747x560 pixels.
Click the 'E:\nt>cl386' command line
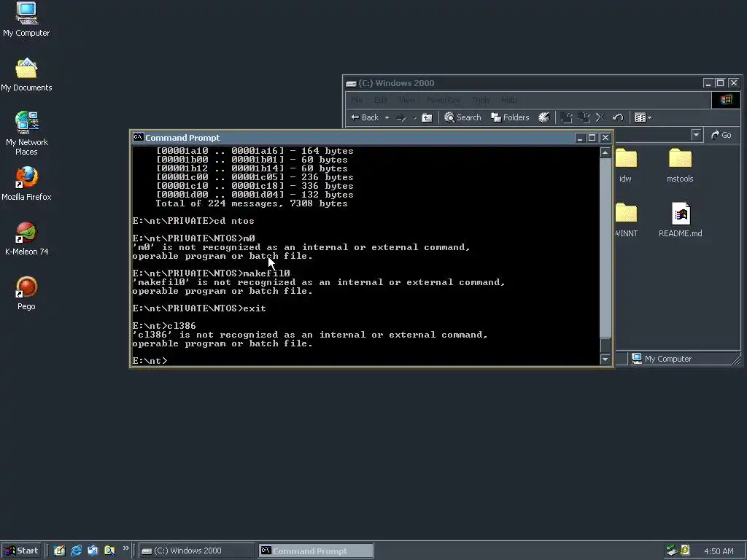pyautogui.click(x=164, y=326)
